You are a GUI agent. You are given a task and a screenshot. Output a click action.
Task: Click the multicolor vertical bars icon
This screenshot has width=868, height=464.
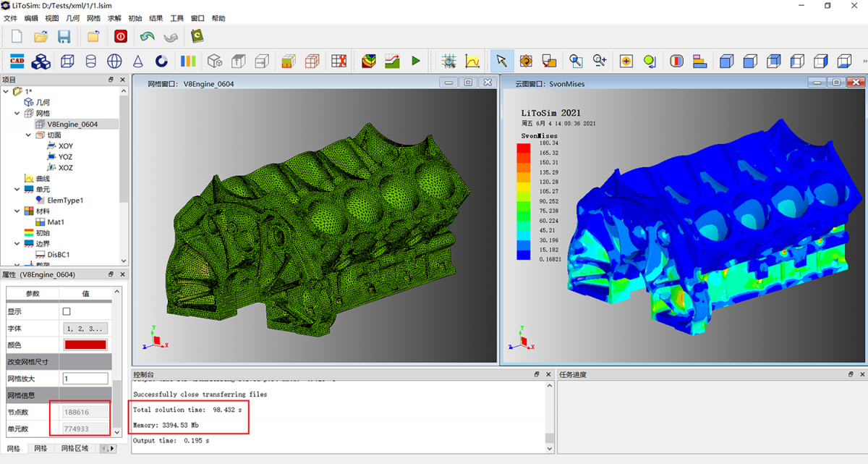point(188,62)
